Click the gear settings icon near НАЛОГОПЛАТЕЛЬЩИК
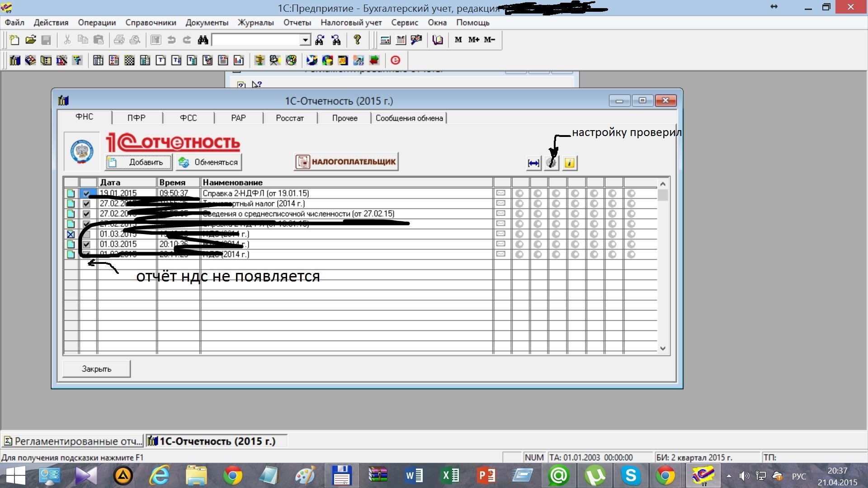This screenshot has width=868, height=488. (x=551, y=163)
